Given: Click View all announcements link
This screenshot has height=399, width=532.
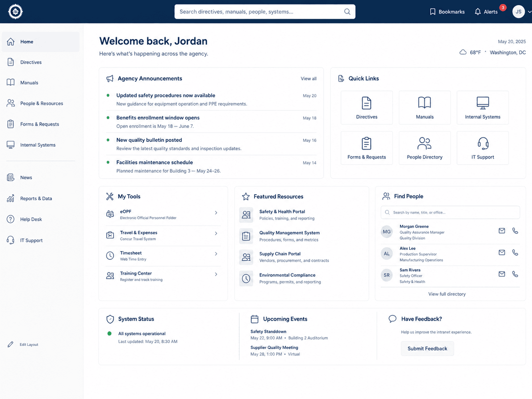Looking at the screenshot, I should (x=309, y=79).
